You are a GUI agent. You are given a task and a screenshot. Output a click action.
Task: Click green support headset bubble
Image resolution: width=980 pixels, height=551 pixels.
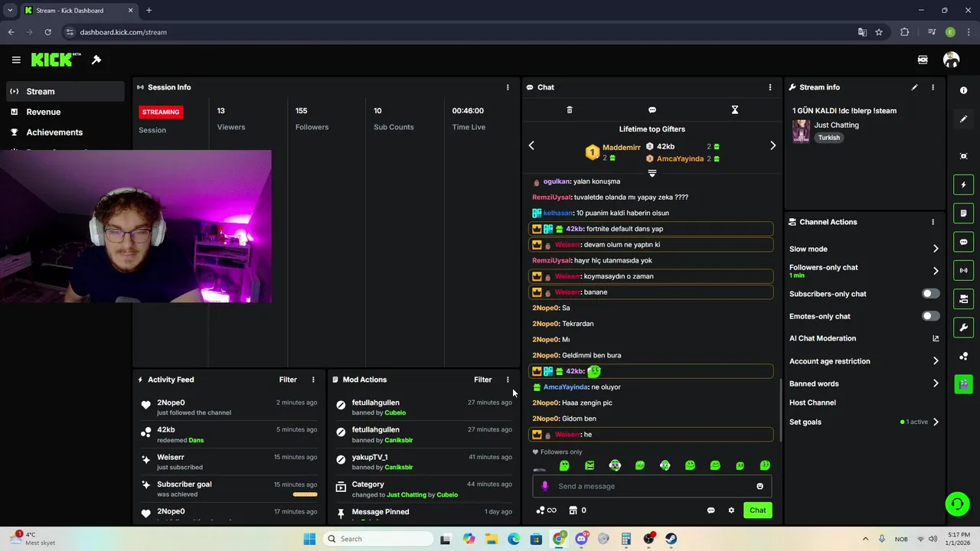(957, 504)
